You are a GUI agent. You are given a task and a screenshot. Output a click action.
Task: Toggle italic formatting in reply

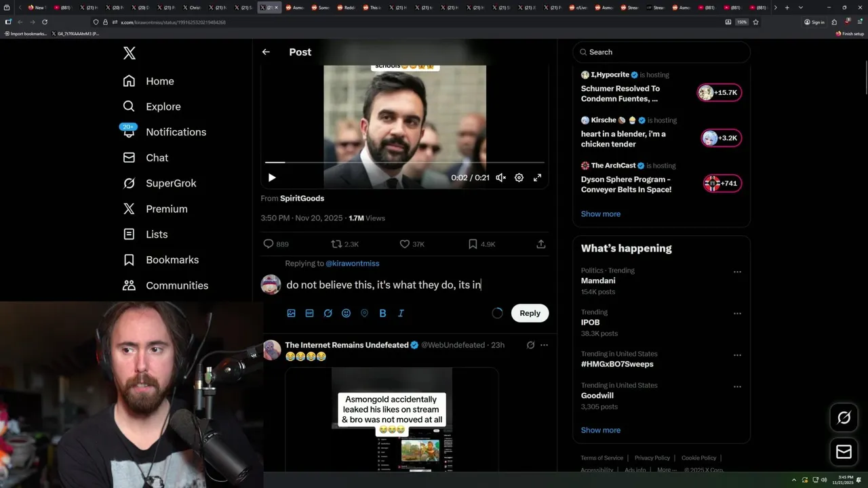click(x=401, y=313)
